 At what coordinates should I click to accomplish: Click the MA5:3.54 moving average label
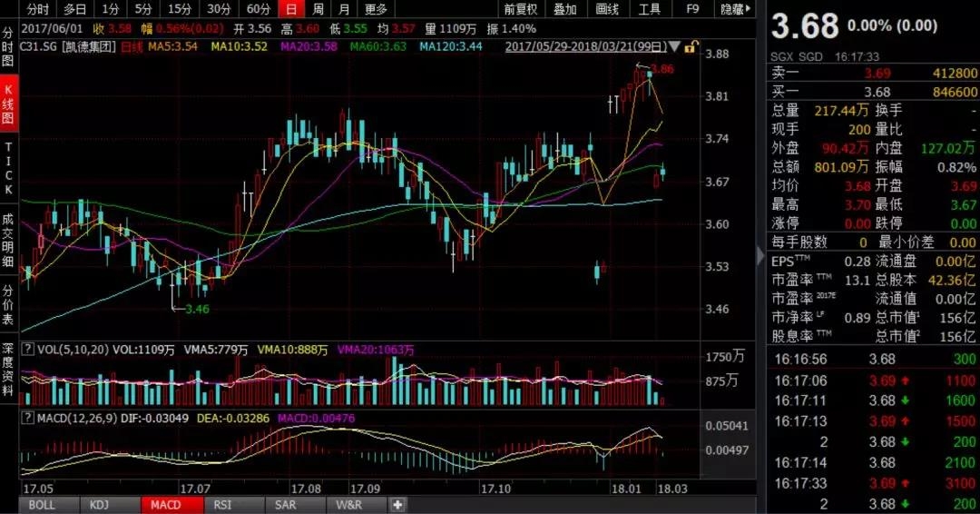[172, 45]
